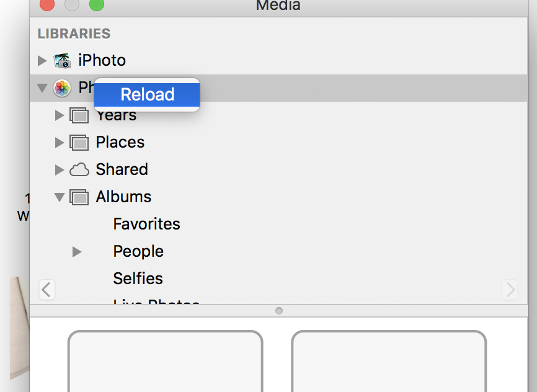Expand the People album
The height and width of the screenshot is (392, 537).
(77, 252)
